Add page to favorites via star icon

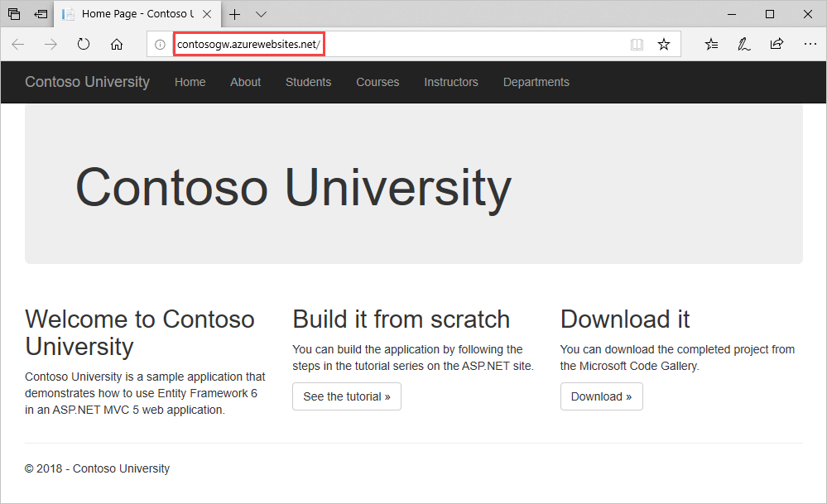tap(664, 44)
